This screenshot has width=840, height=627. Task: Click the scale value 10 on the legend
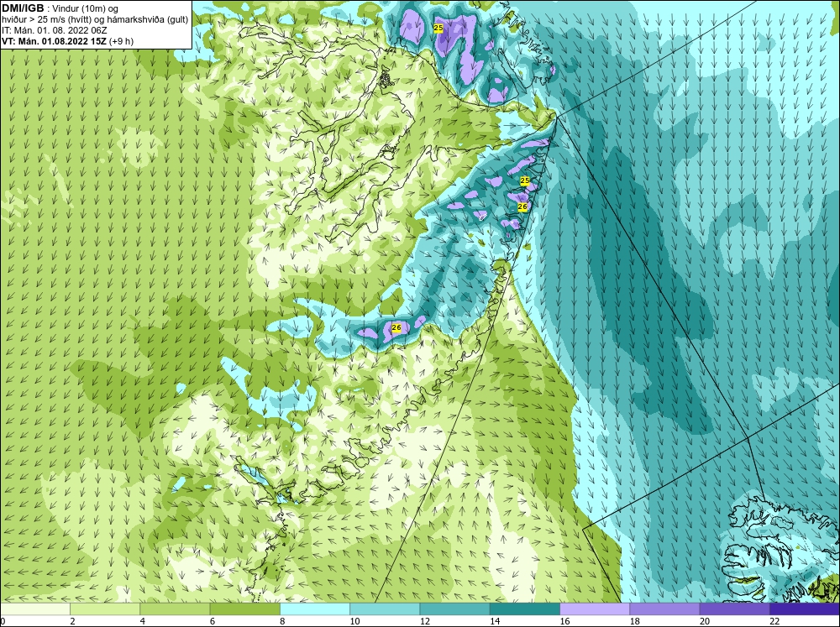tap(354, 621)
